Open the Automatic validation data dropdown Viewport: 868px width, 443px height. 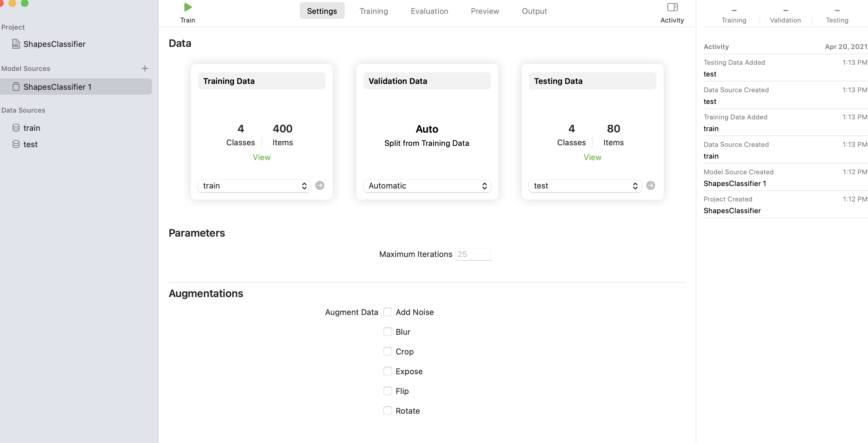tap(427, 186)
